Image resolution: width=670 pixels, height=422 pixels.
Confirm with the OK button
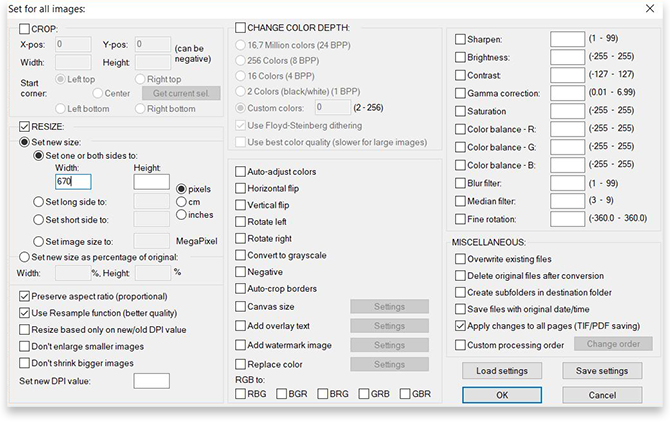click(x=502, y=395)
